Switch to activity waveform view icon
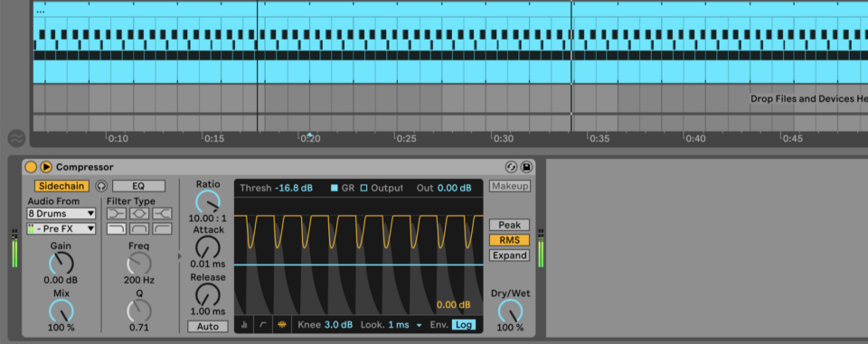This screenshot has width=868, height=344. (x=282, y=325)
